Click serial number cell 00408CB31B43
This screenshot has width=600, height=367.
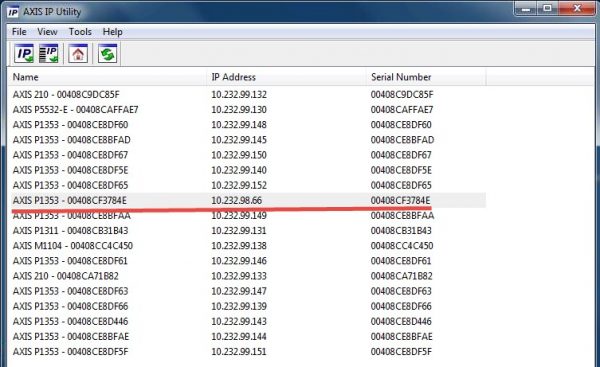[x=401, y=231]
